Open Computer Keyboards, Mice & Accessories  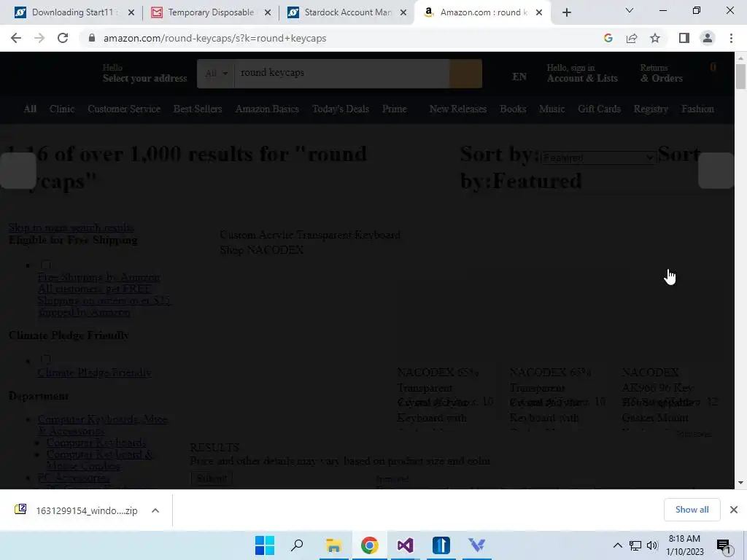[x=102, y=425]
